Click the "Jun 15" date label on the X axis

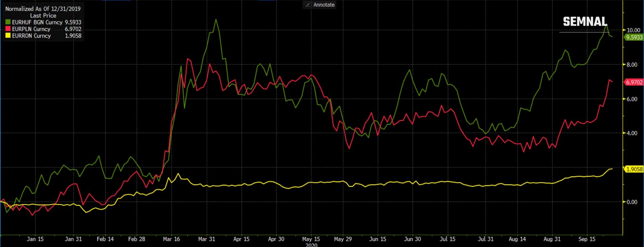click(x=378, y=239)
